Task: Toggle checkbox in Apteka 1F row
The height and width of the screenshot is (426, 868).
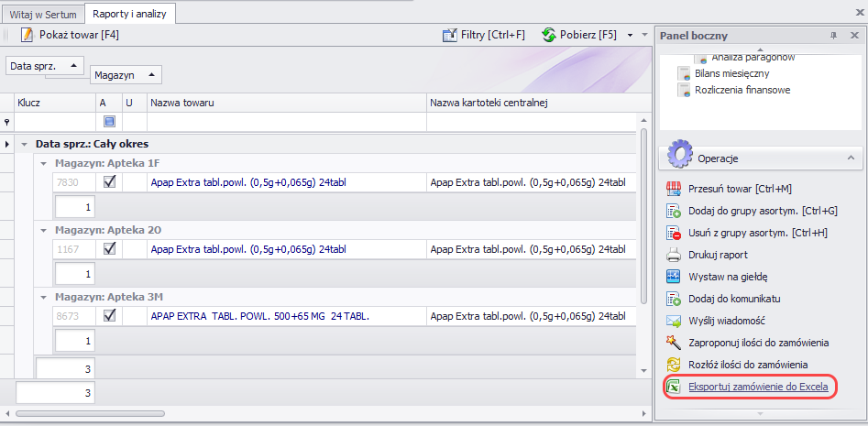Action: pos(109,183)
